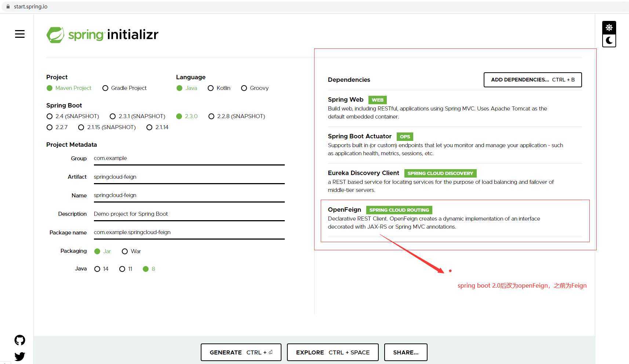Choose War packaging option
The width and height of the screenshot is (629, 364).
click(x=131, y=251)
